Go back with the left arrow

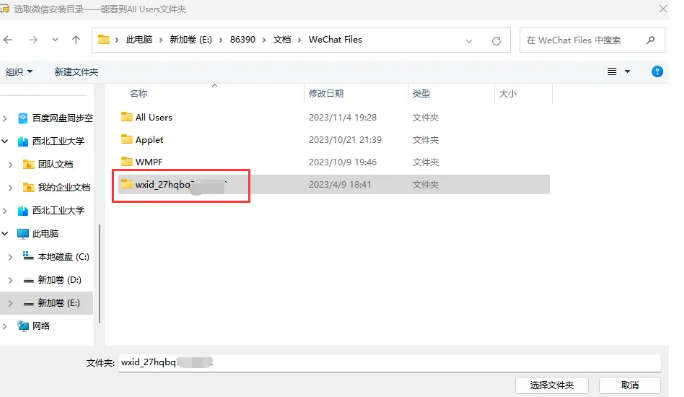(x=8, y=40)
